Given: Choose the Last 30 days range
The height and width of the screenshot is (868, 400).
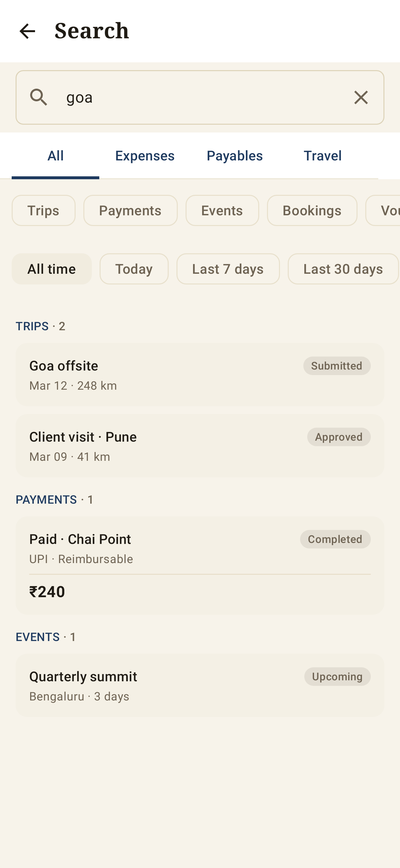Looking at the screenshot, I should (343, 269).
